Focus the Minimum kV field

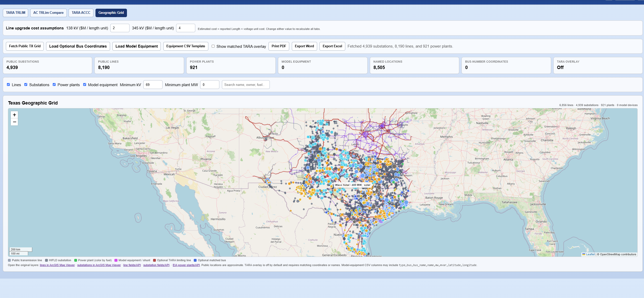coord(153,85)
